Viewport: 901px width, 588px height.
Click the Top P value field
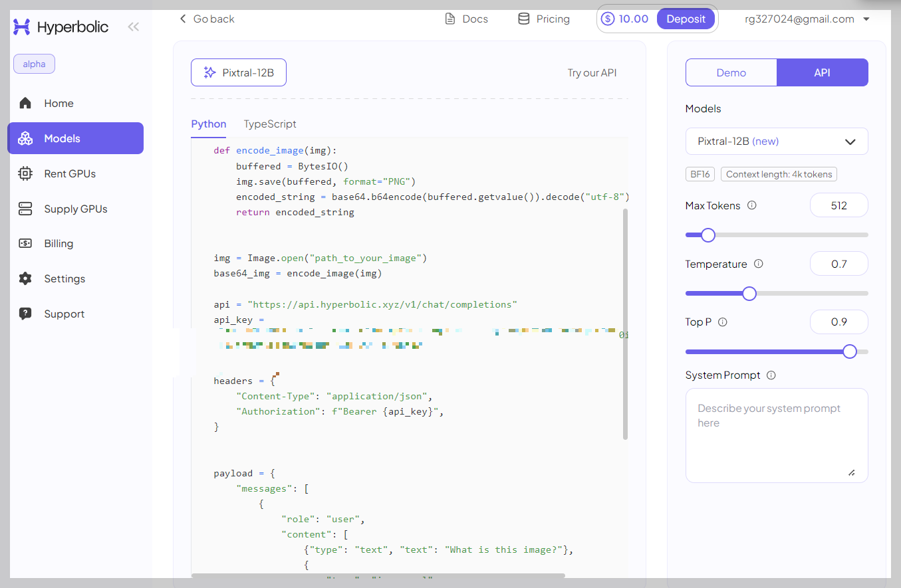tap(839, 322)
